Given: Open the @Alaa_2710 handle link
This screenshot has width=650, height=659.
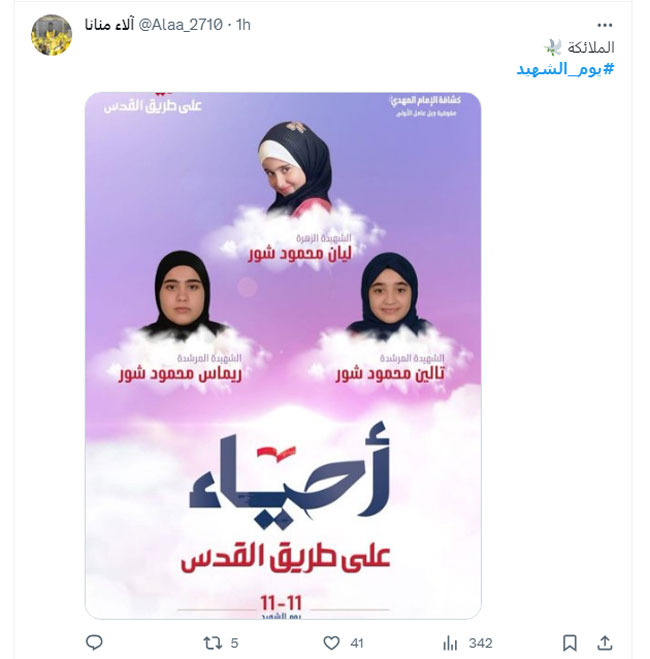Looking at the screenshot, I should [x=180, y=25].
